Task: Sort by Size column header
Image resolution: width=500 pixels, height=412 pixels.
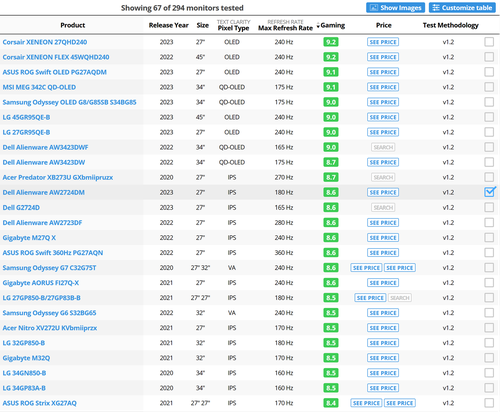Action: (203, 25)
